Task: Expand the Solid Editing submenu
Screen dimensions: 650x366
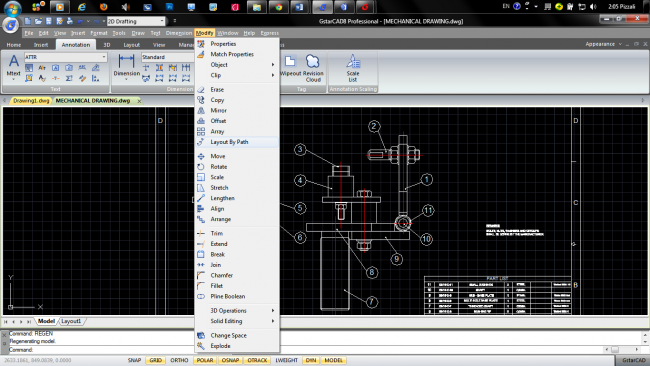Action: tap(237, 321)
